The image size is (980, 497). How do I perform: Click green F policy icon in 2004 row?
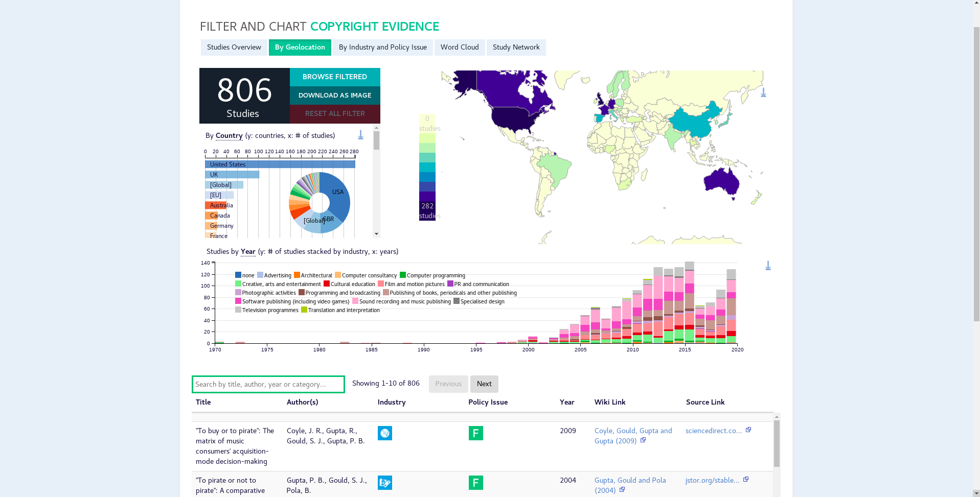pyautogui.click(x=475, y=483)
